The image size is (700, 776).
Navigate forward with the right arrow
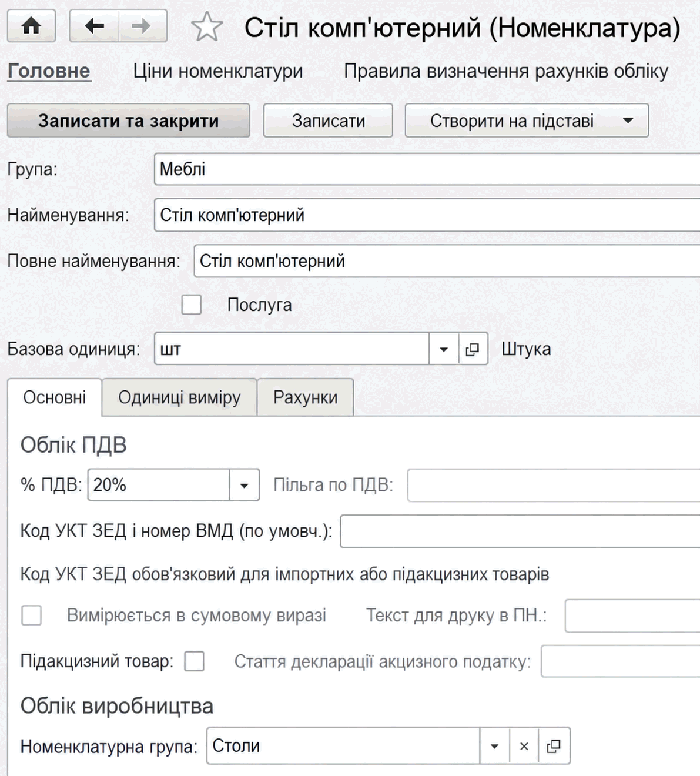click(143, 26)
